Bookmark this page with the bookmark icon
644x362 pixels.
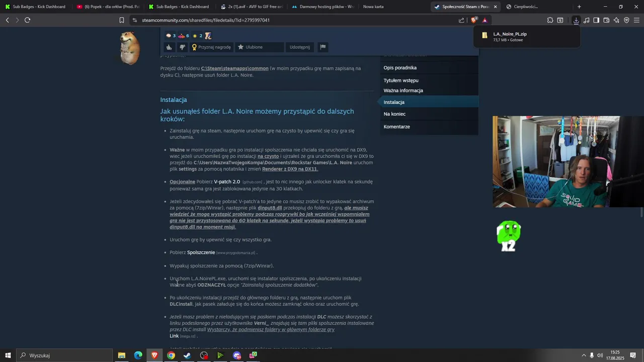coord(121,20)
